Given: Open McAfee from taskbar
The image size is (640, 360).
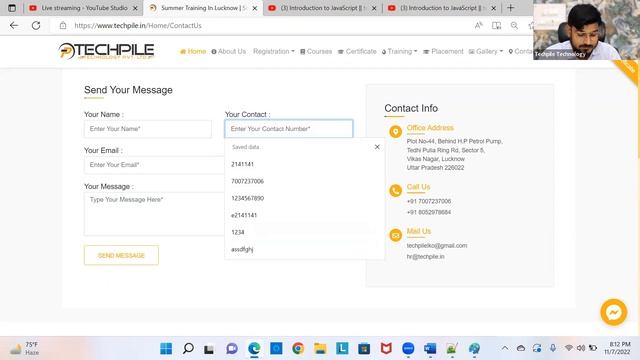Looking at the screenshot, I should 386,349.
